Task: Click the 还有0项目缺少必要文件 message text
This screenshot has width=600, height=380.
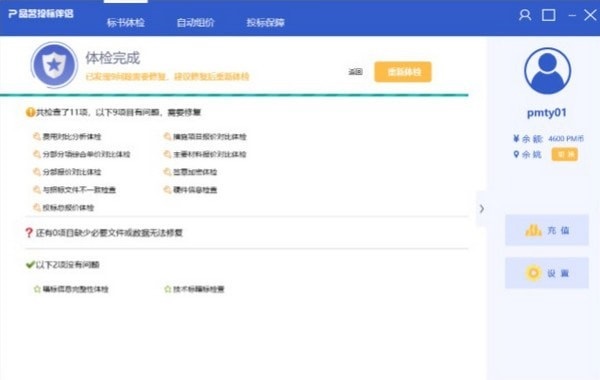Action: [x=109, y=233]
